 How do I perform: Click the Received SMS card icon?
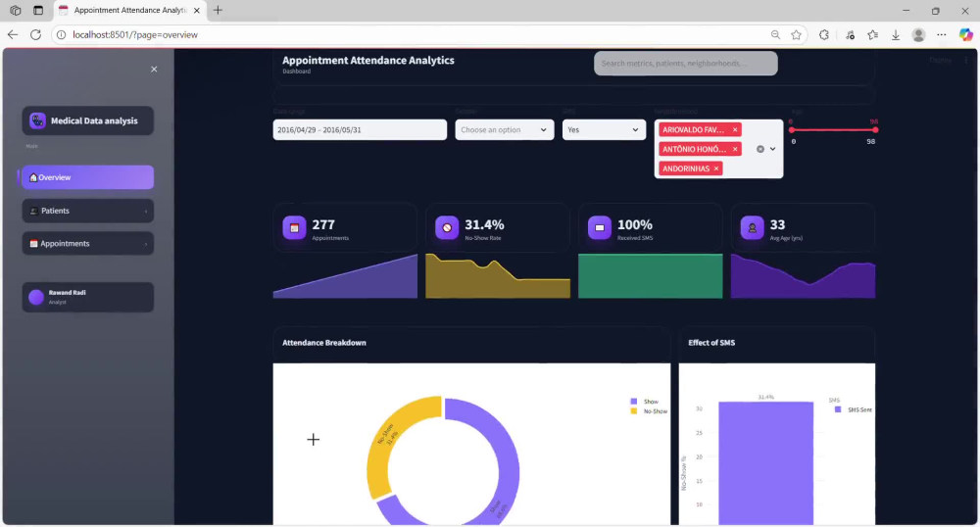[600, 228]
